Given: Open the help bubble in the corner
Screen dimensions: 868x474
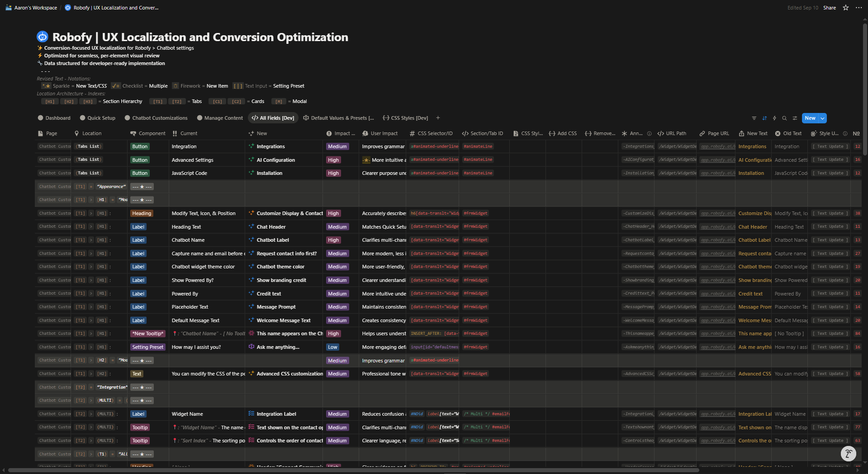Looking at the screenshot, I should 849,453.
